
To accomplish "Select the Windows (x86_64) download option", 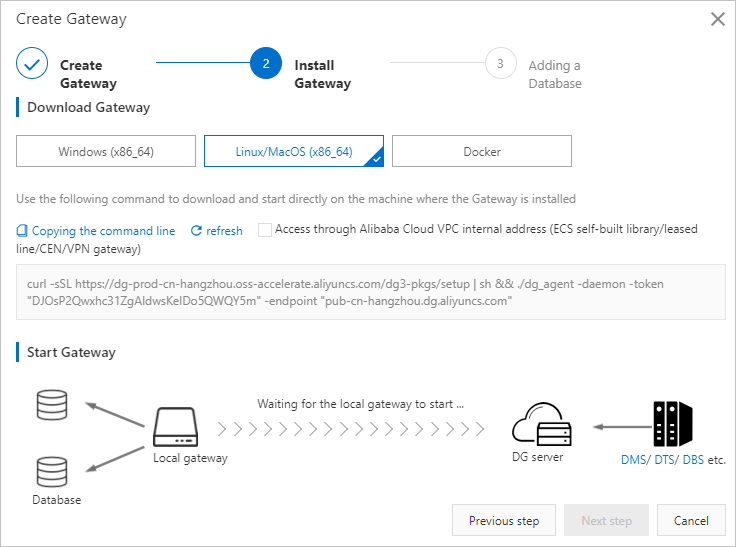I will (106, 151).
